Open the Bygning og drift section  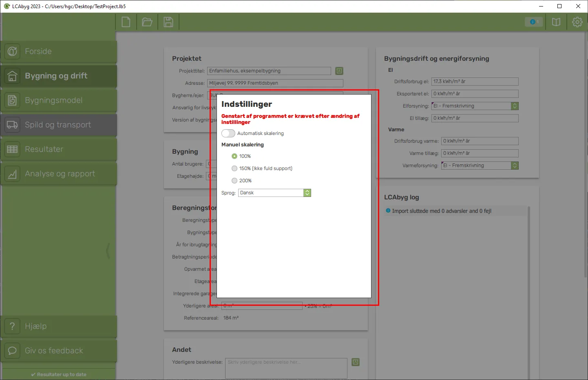[x=59, y=76]
